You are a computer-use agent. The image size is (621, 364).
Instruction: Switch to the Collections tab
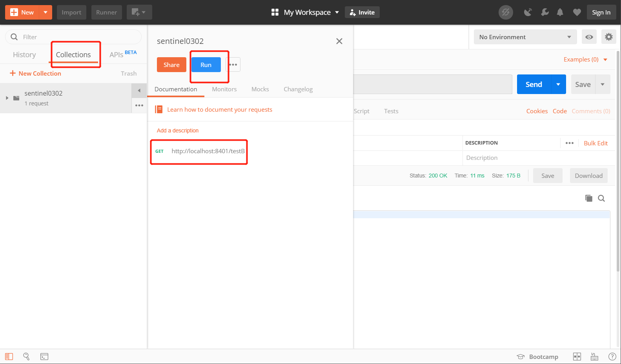[73, 54]
